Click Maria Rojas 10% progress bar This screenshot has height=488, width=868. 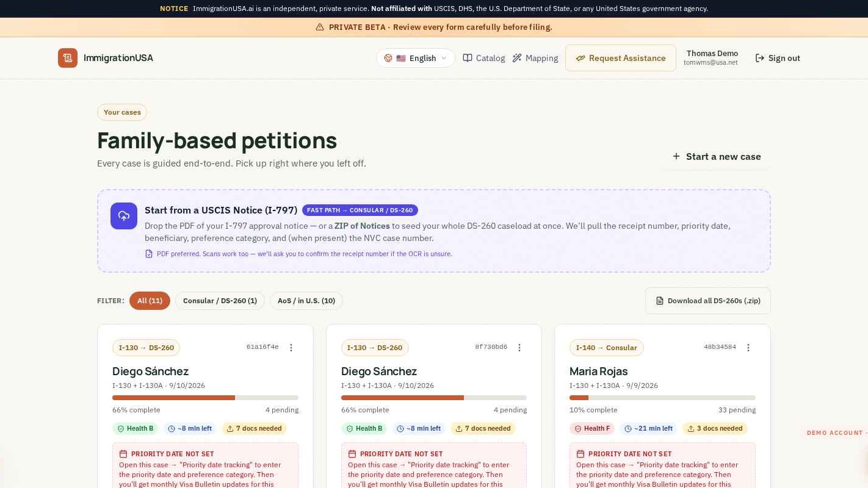[x=662, y=398]
